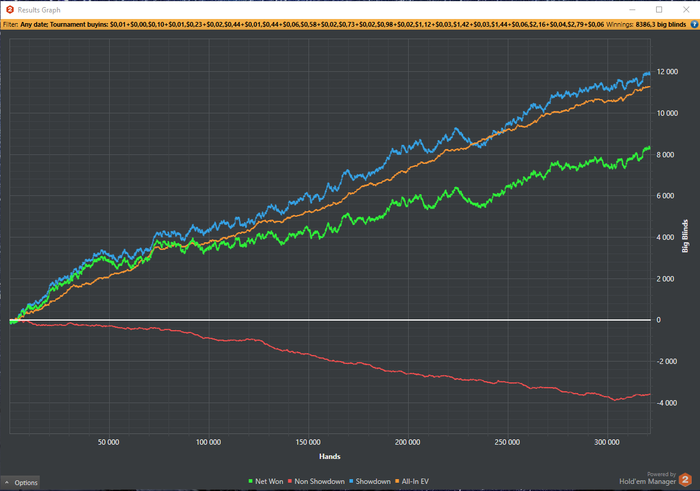Click the 150 000 x-axis label
The width and height of the screenshot is (700, 491).
tap(308, 442)
